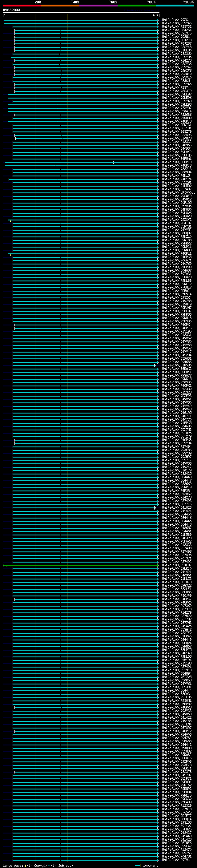Click hit label UniRef100_P24006
This screenshot has height=868, width=197.
tap(177, 735)
